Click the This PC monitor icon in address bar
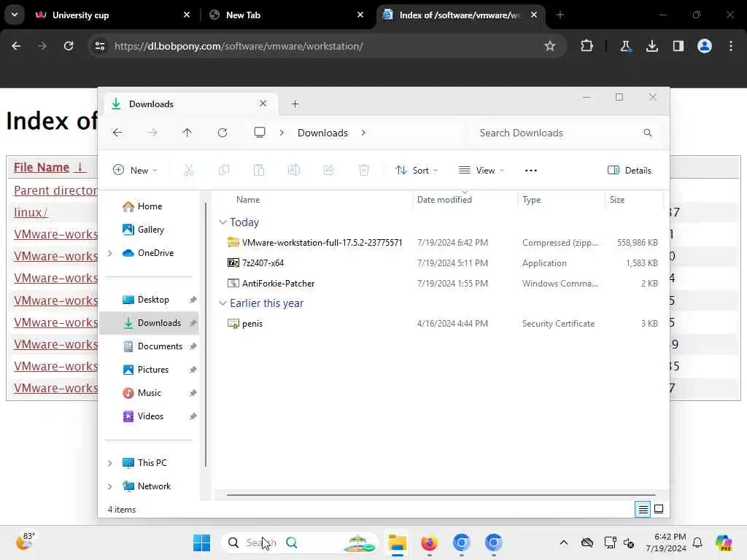Viewport: 747px width, 560px height. pos(260,133)
